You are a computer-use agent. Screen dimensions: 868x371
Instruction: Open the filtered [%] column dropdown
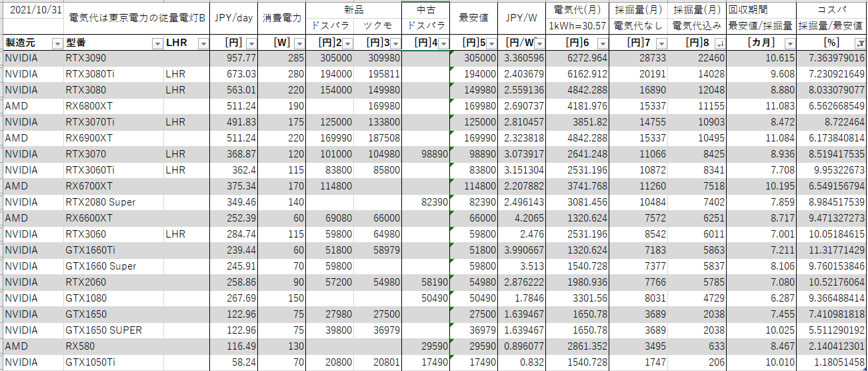(861, 43)
